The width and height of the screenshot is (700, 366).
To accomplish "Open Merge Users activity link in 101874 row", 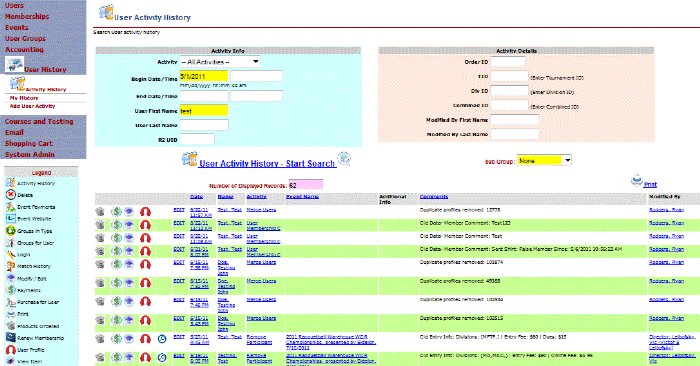I will 261,262.
